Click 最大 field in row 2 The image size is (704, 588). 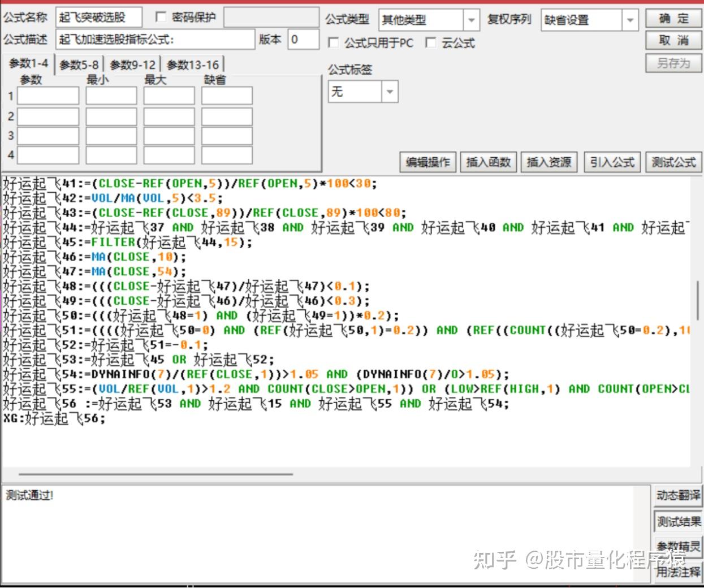(x=169, y=116)
